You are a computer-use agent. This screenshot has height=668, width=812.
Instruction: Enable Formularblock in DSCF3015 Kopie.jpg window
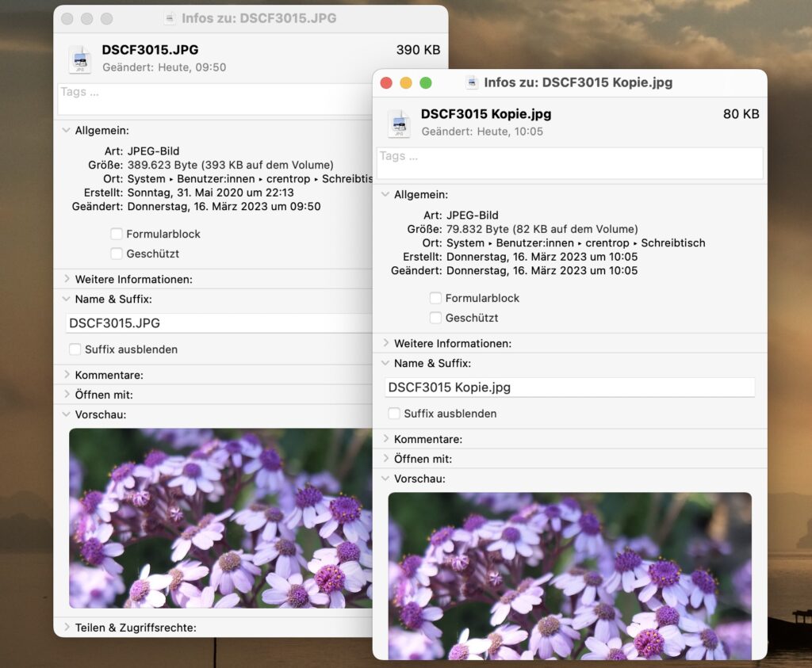[435, 298]
